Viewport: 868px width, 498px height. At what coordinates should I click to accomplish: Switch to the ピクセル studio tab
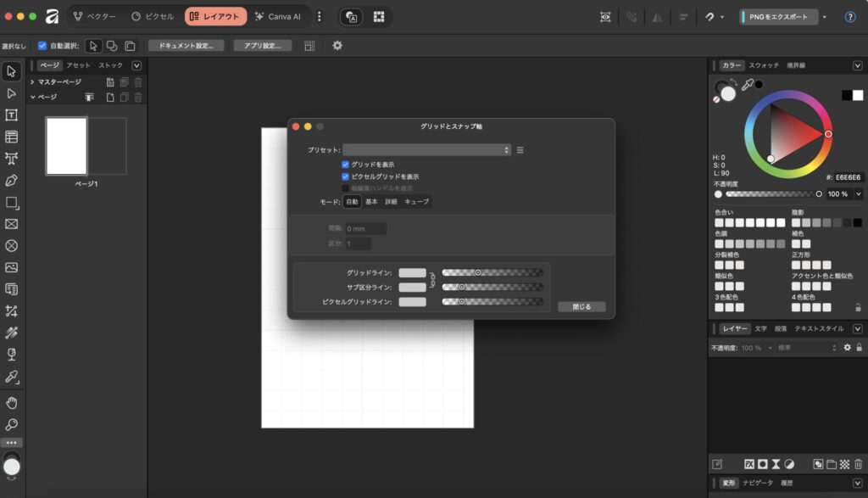click(x=153, y=16)
